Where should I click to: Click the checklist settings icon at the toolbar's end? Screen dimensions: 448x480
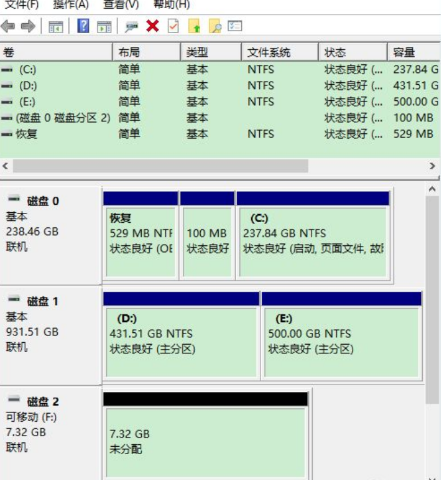235,26
